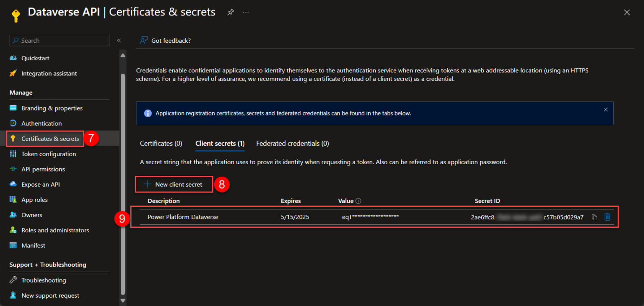Open the Got feedback? link
644x306 pixels.
(x=171, y=40)
